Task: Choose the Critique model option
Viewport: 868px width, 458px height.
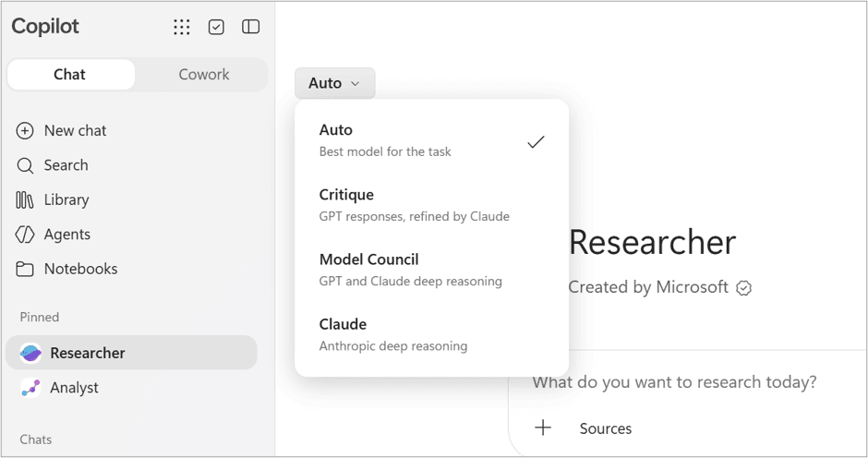Action: click(432, 206)
